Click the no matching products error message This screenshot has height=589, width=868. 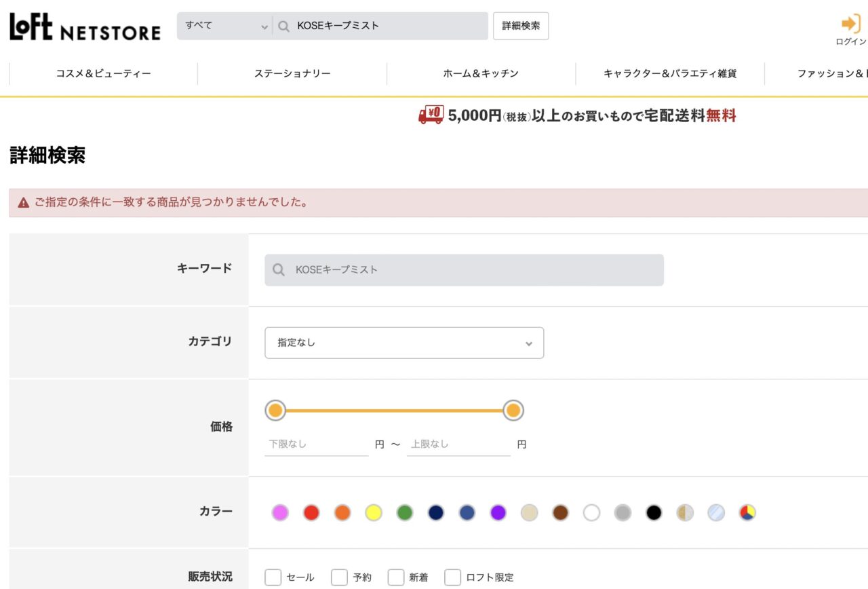[171, 202]
